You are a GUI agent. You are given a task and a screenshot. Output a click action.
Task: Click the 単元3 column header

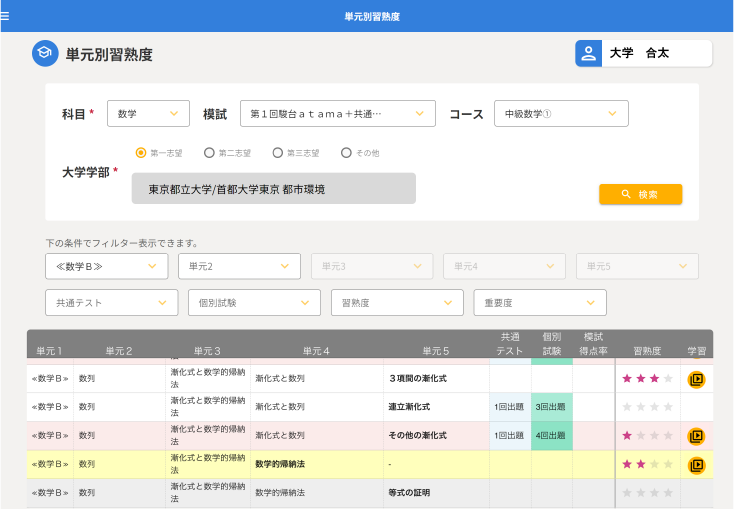pyautogui.click(x=207, y=351)
